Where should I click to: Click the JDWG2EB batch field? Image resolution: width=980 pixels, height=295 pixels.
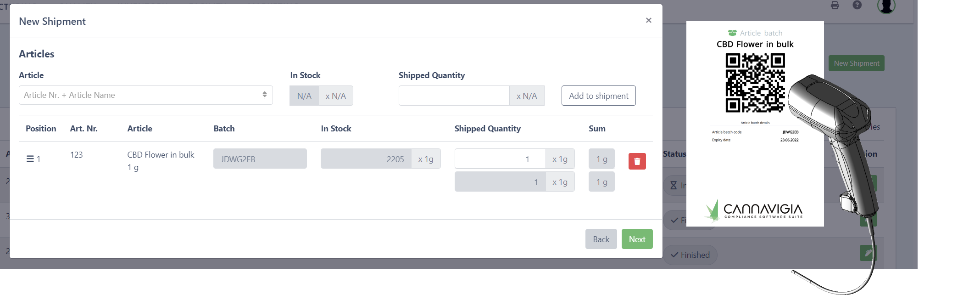(x=260, y=159)
